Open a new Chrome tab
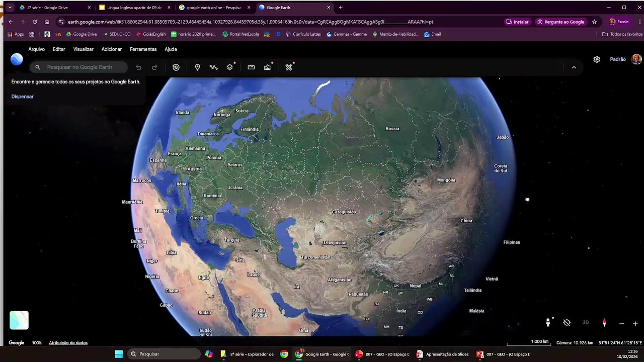 (x=341, y=8)
